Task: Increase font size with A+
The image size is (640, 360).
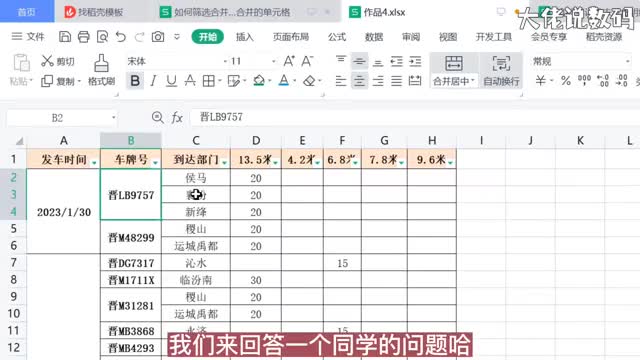Action: click(289, 61)
